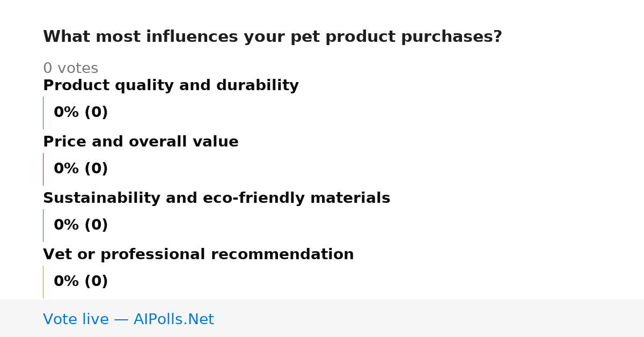The width and height of the screenshot is (644, 337).
Task: Click the blue result bar for Product quality
Action: [x=43, y=113]
